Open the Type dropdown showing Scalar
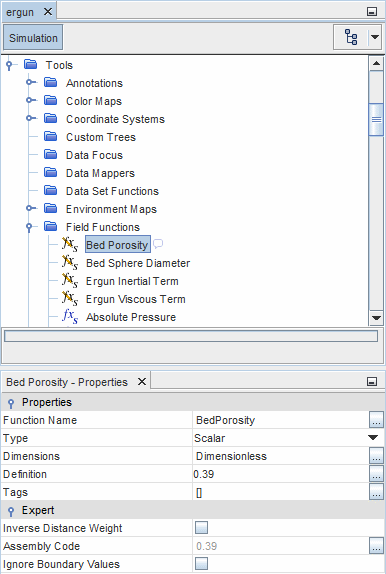The image size is (386, 574). [x=373, y=438]
